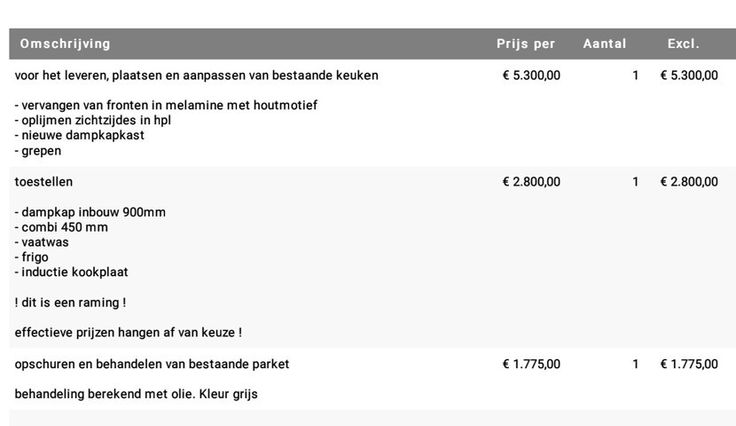
Task: Click the toestellen row title
Action: [x=44, y=182]
